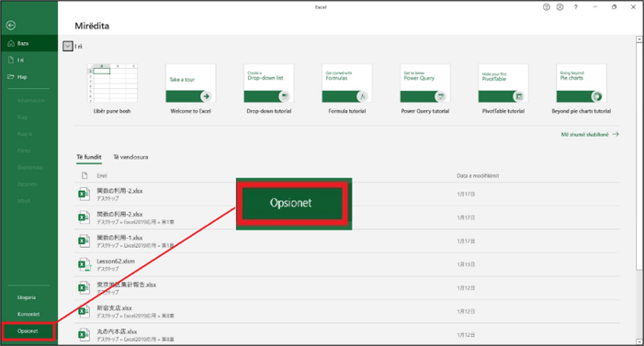Open the PivotTable tutorial template
The height and width of the screenshot is (346, 644).
(503, 84)
